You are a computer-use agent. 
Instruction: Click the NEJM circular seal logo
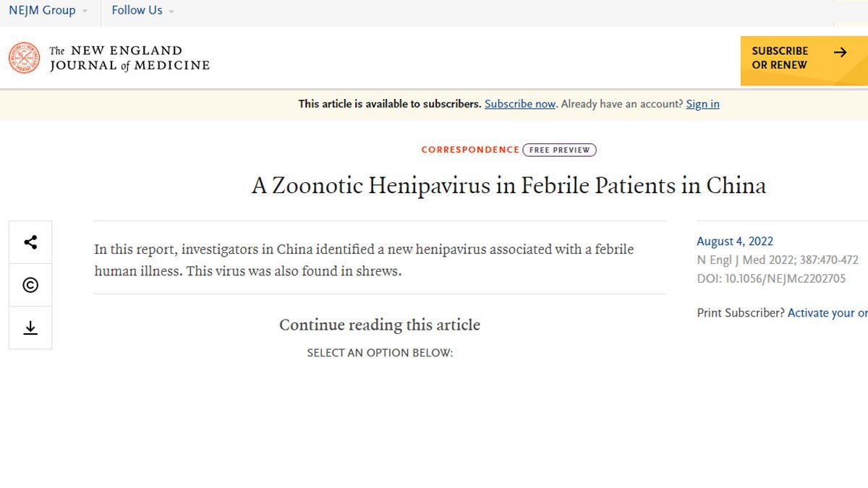(x=25, y=58)
